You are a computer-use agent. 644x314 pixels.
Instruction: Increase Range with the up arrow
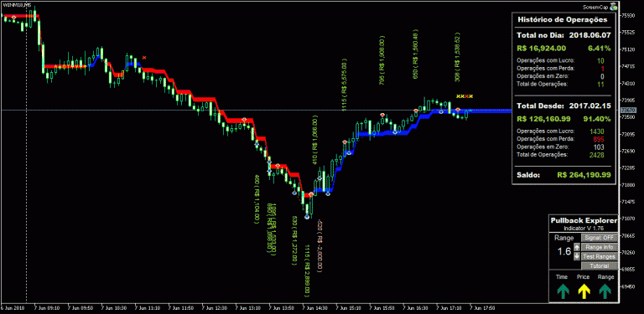pyautogui.click(x=577, y=247)
